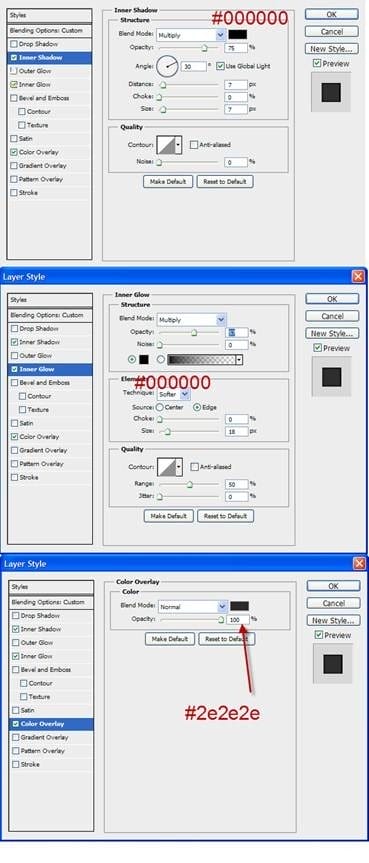
Task: Select Color Overlay in the bottom dialog's style list
Action: click(x=51, y=724)
